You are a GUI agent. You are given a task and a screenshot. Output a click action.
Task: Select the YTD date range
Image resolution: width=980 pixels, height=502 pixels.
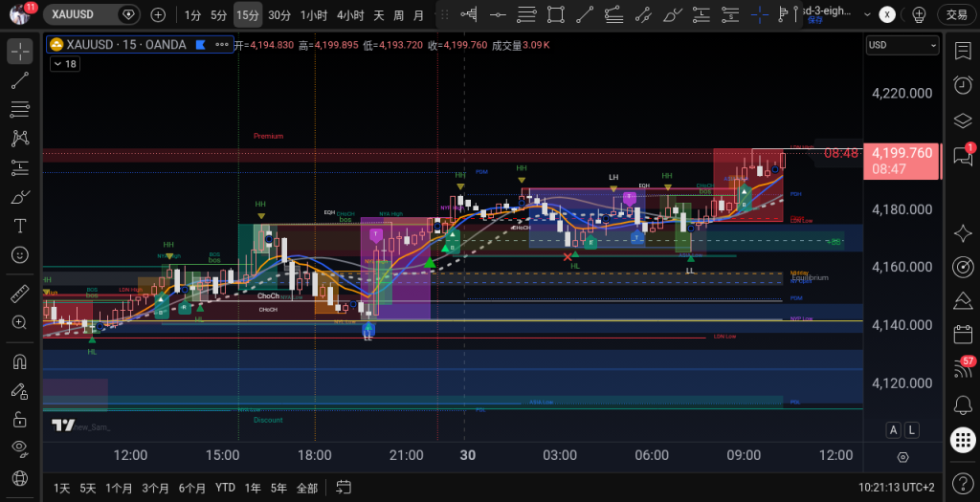click(225, 488)
